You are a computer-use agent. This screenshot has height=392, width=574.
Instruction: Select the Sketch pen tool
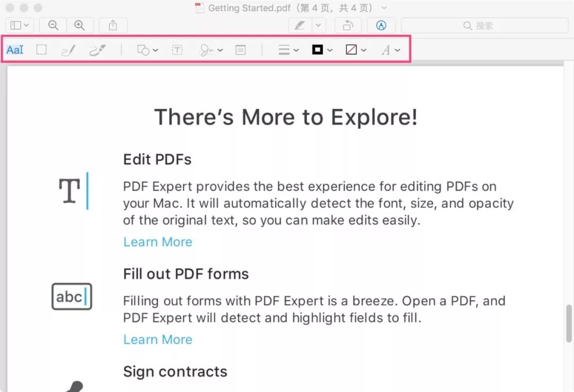point(68,50)
